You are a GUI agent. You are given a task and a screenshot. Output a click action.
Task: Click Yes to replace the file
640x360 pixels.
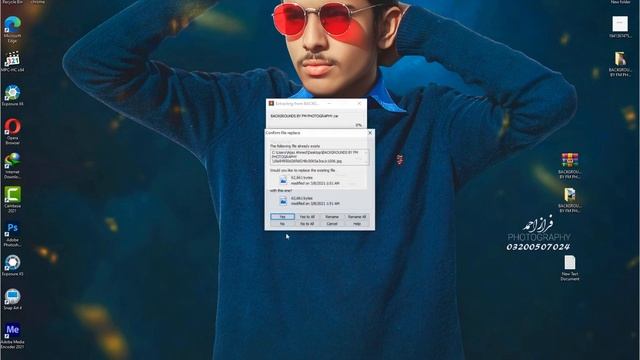coord(282,217)
